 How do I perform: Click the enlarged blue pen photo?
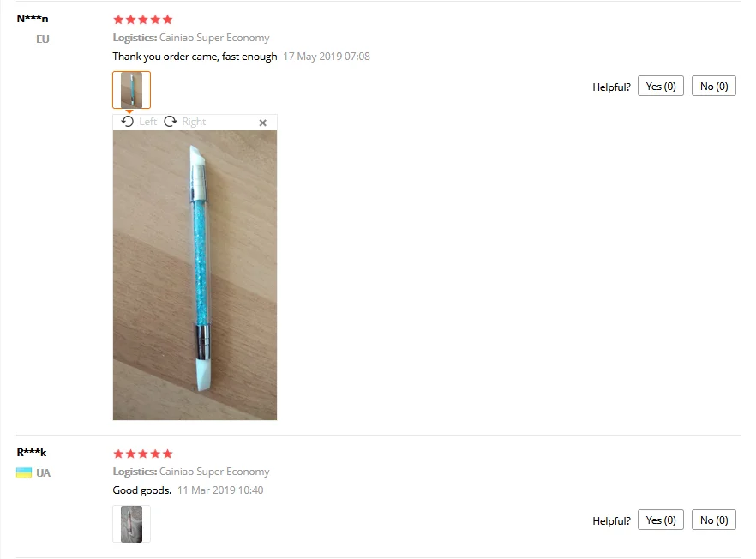(x=195, y=275)
